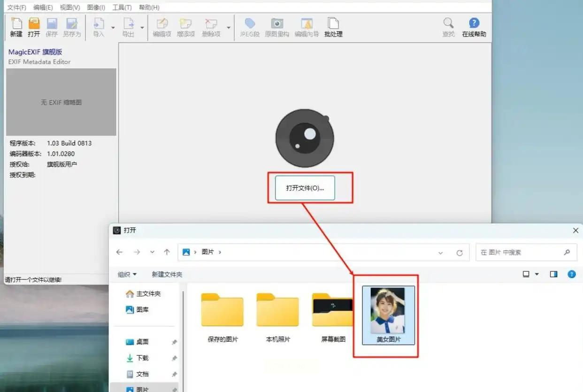Click the blue help icon in the dialog
The width and height of the screenshot is (583, 392).
(572, 274)
